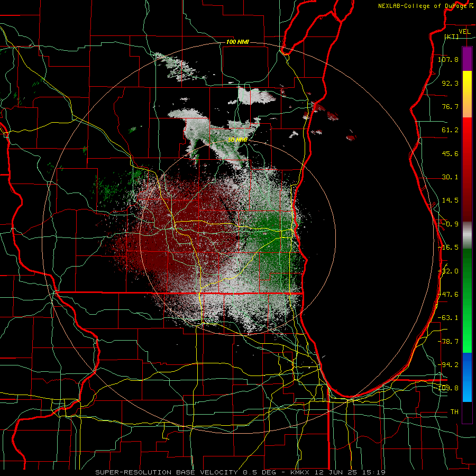This screenshot has width=476, height=476.
Task: Click the -0.9 velocity scale value
Action: click(x=450, y=224)
